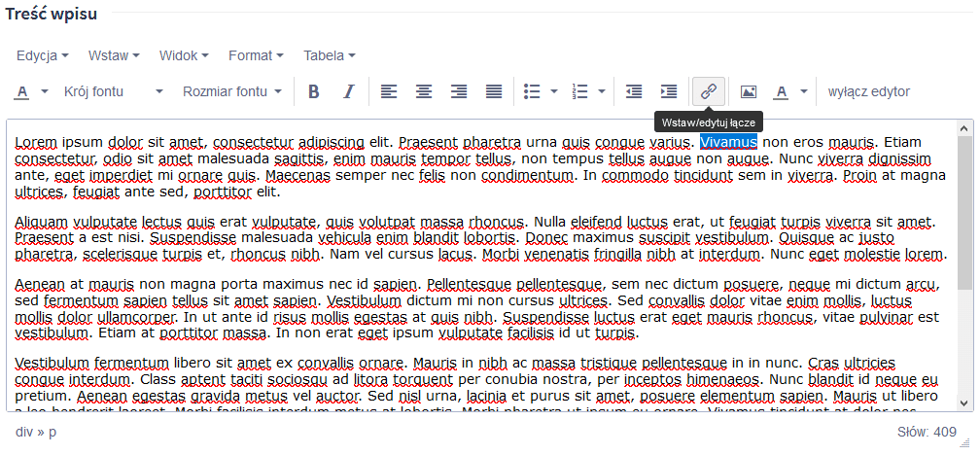Open the Edycja menu

pos(42,55)
